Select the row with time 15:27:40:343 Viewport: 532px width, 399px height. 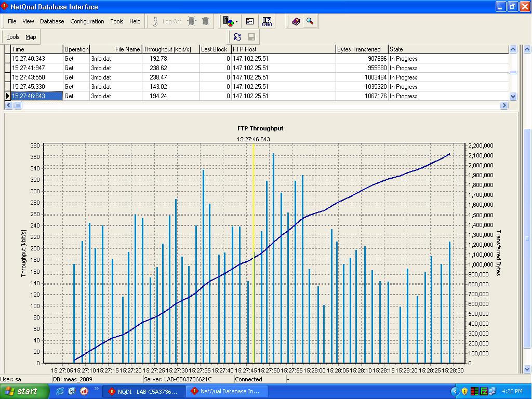pyautogui.click(x=257, y=59)
